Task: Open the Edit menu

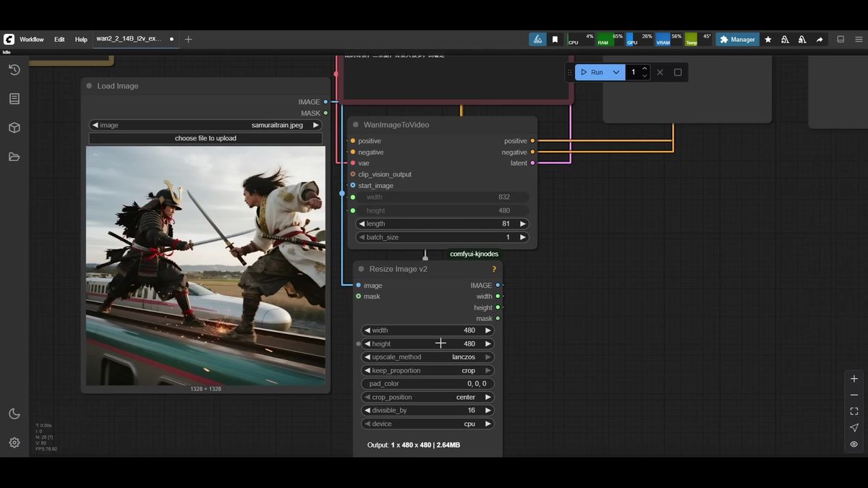Action: pyautogui.click(x=59, y=39)
